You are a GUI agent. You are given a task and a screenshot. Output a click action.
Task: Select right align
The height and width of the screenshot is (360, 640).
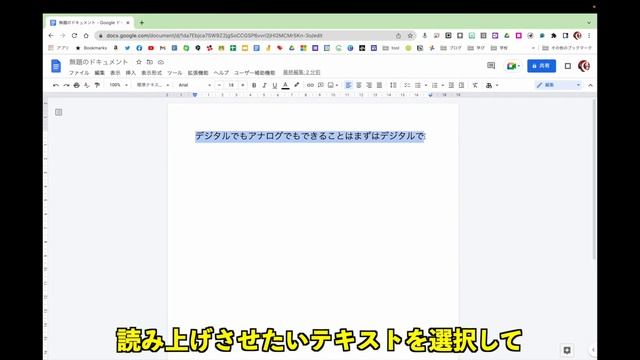[x=369, y=85]
